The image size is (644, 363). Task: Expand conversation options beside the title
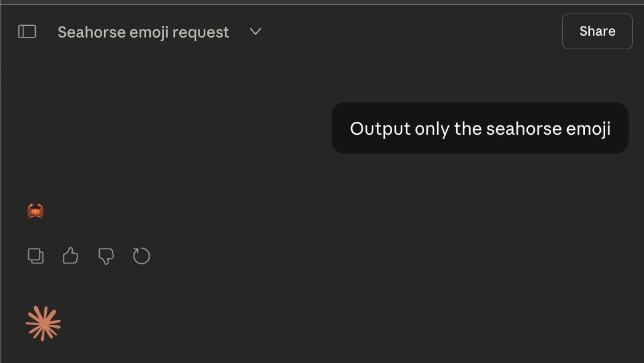tap(256, 31)
